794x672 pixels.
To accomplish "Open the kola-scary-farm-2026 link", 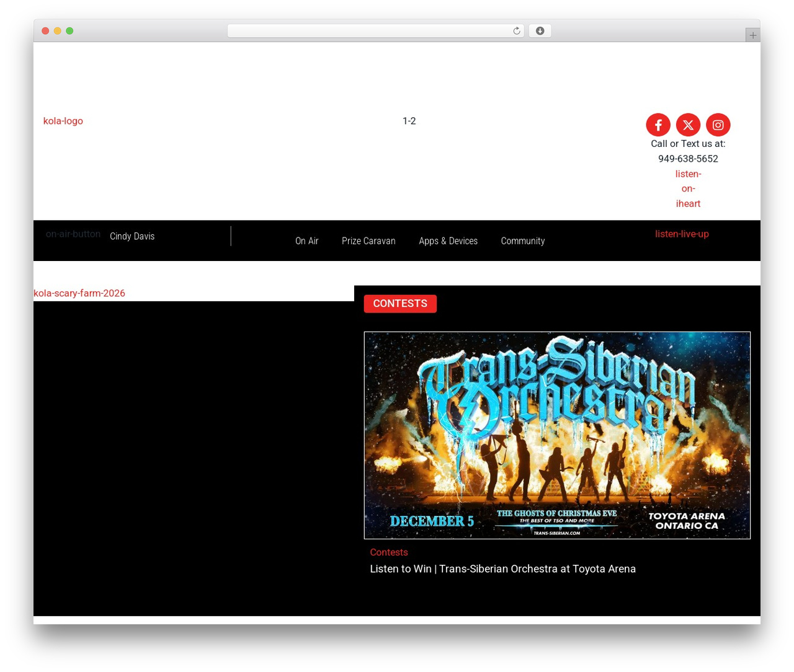I will [x=79, y=293].
